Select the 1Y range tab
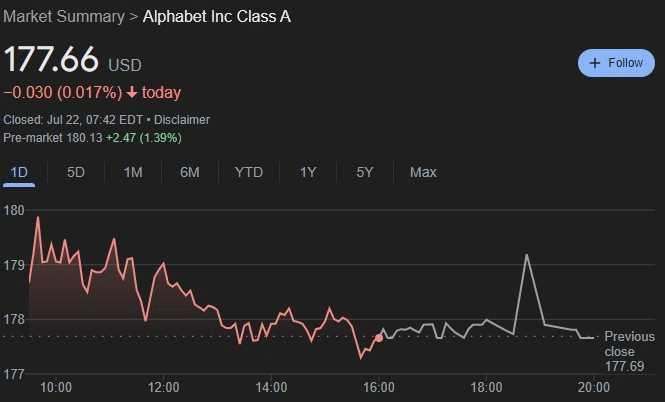This screenshot has height=402, width=665. point(307,172)
